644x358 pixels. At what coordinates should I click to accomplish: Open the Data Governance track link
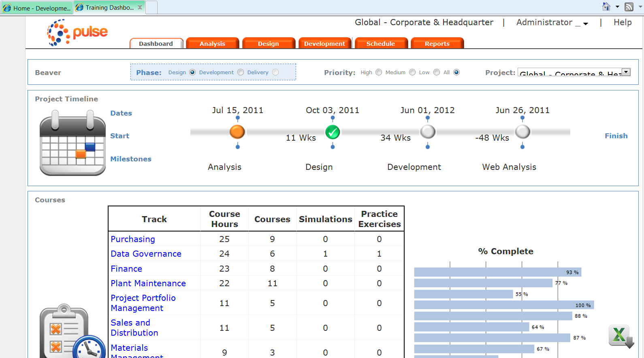146,254
